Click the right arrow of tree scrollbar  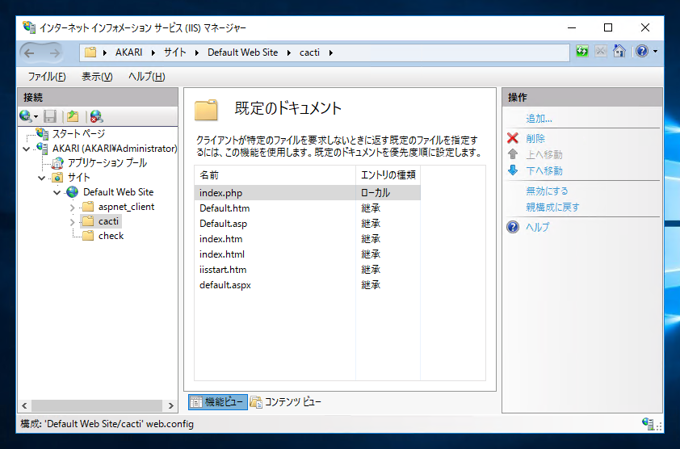tap(171, 406)
